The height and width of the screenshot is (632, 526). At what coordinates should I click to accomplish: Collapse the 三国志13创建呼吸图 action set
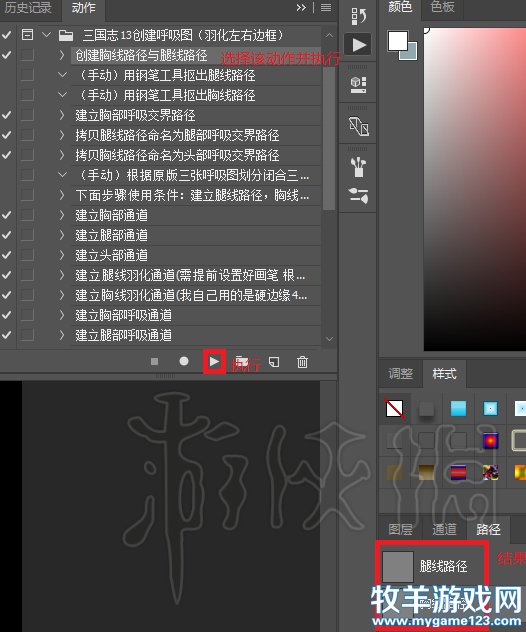(x=47, y=35)
